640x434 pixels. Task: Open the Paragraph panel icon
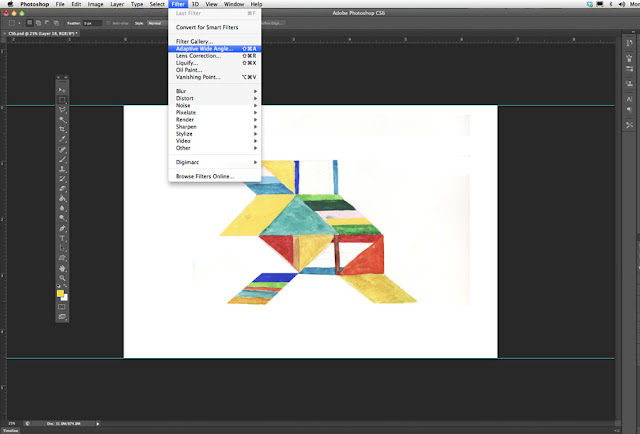[629, 109]
